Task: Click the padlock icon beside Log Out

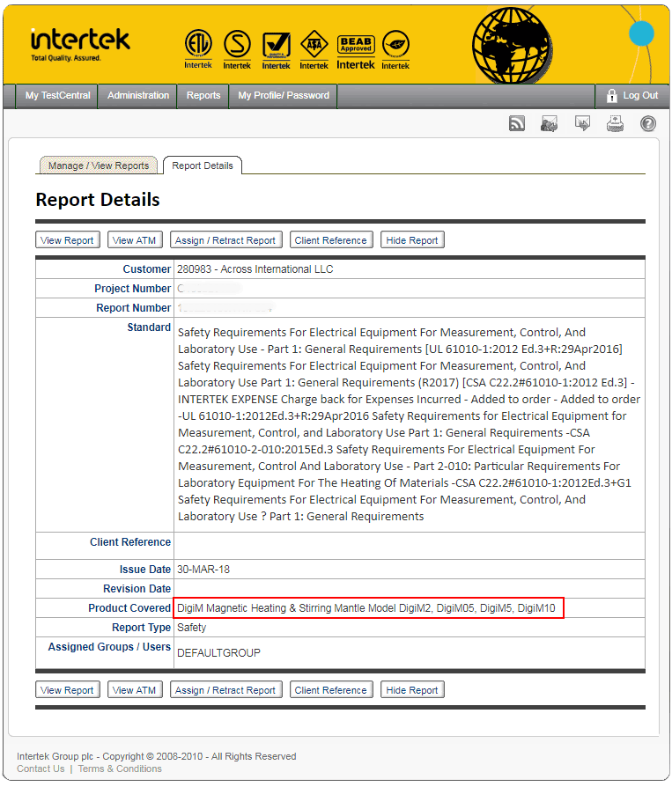Action: pos(611,95)
